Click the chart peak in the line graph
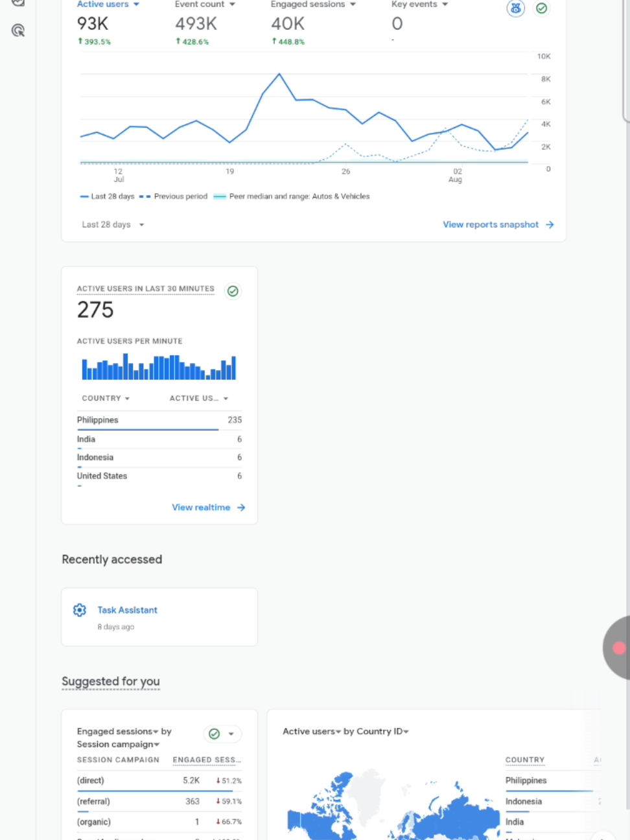Image resolution: width=630 pixels, height=840 pixels. [279, 74]
